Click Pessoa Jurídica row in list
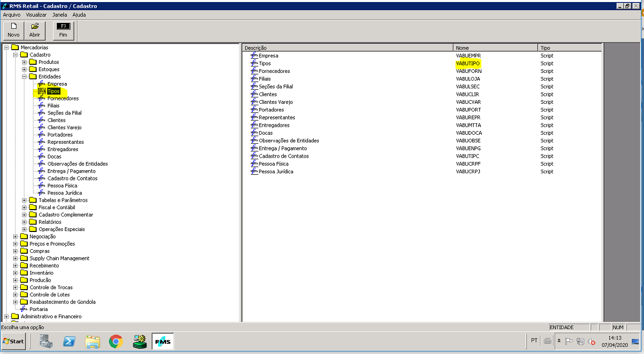 [x=422, y=172]
